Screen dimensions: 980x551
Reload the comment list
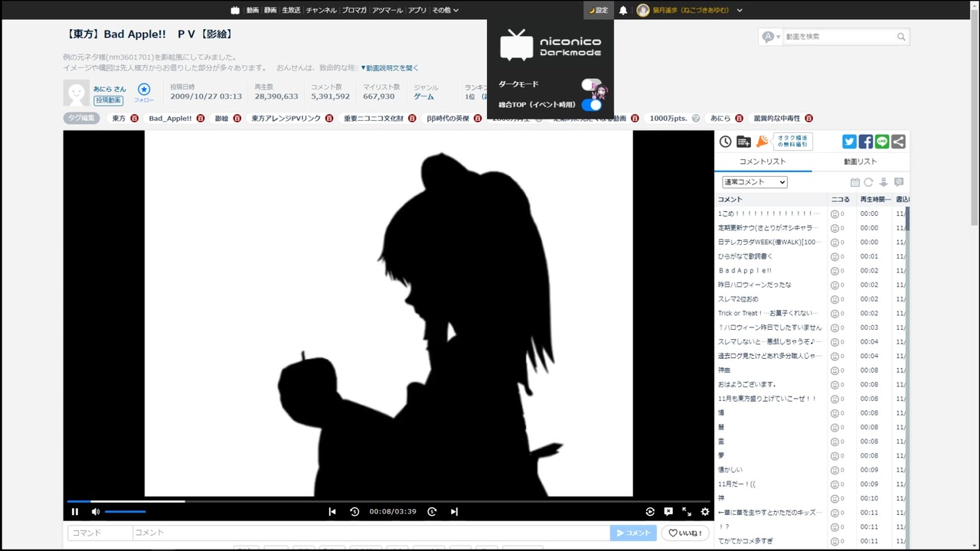(868, 182)
